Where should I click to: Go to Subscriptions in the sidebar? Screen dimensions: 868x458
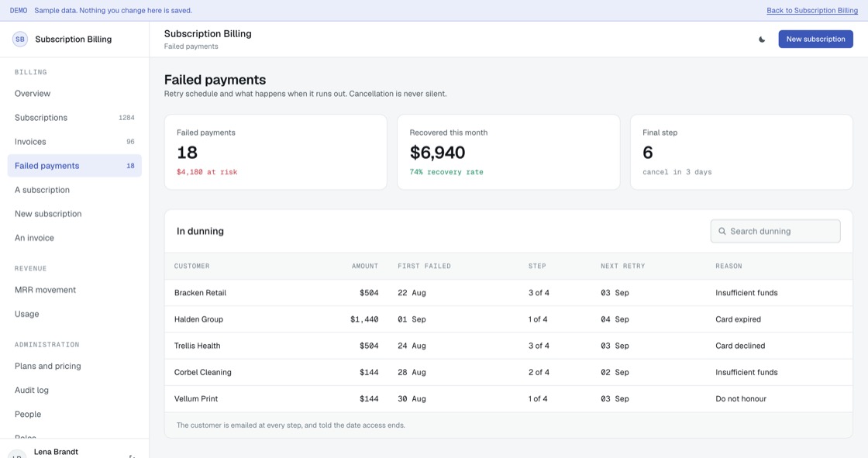(74, 118)
